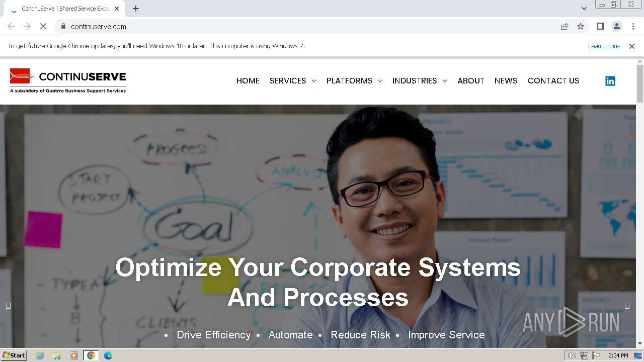Open the browser side panel
The height and width of the screenshot is (362, 644).
click(x=600, y=27)
